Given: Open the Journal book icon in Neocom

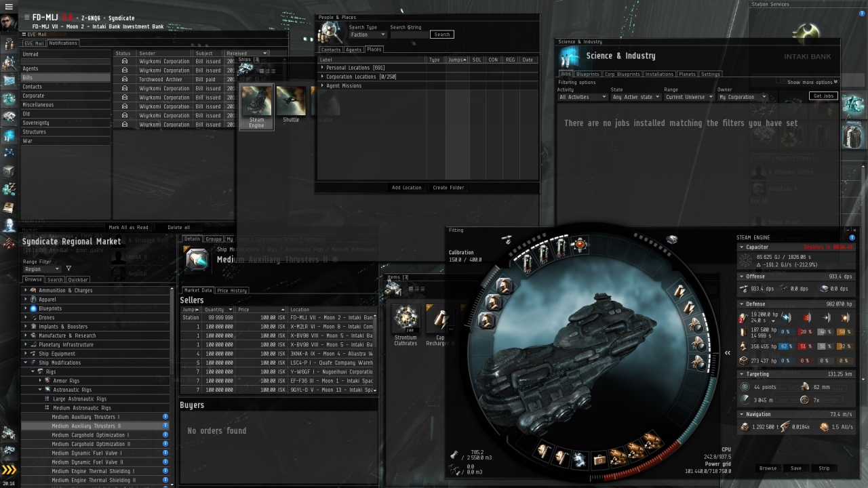Looking at the screenshot, I should click(9, 207).
